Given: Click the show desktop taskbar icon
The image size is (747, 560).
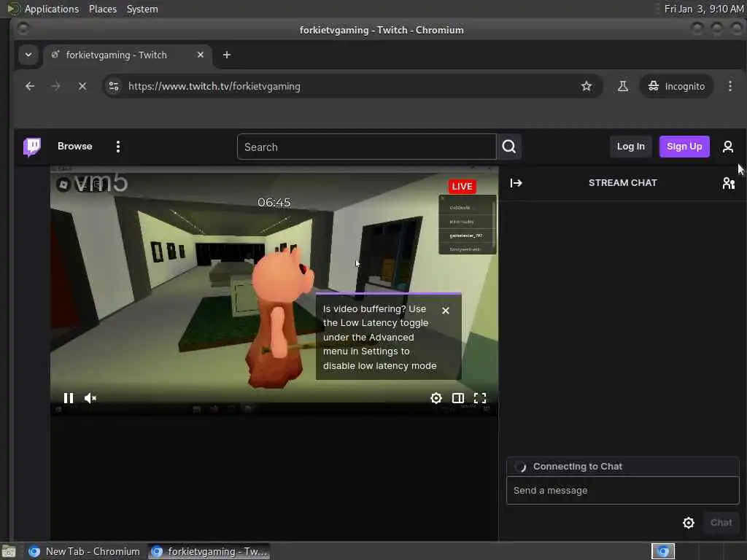Looking at the screenshot, I should [x=9, y=551].
